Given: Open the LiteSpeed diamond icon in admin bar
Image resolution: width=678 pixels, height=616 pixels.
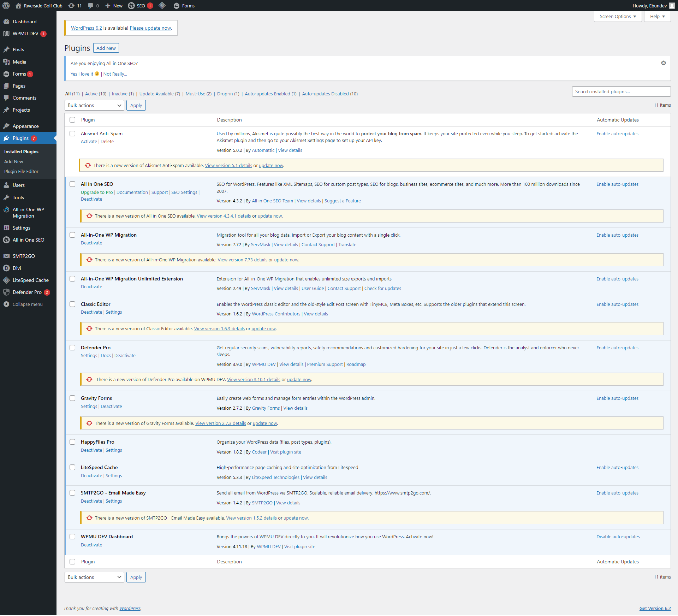Looking at the screenshot, I should click(x=162, y=6).
